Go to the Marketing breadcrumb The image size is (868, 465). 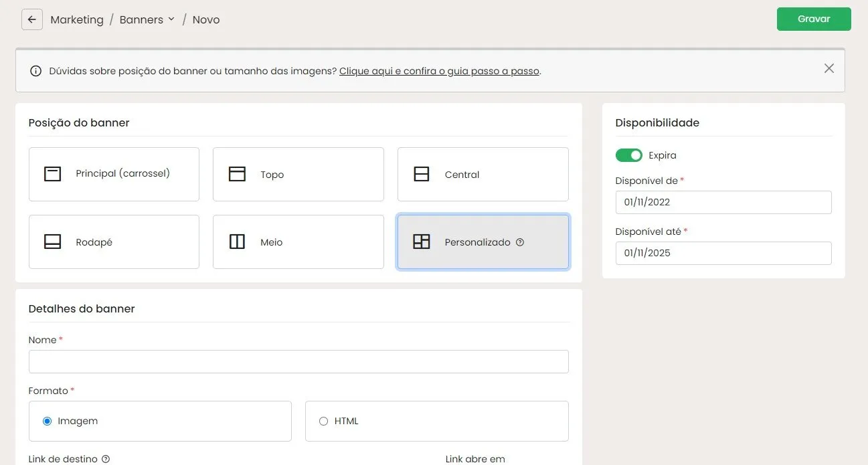click(x=77, y=19)
